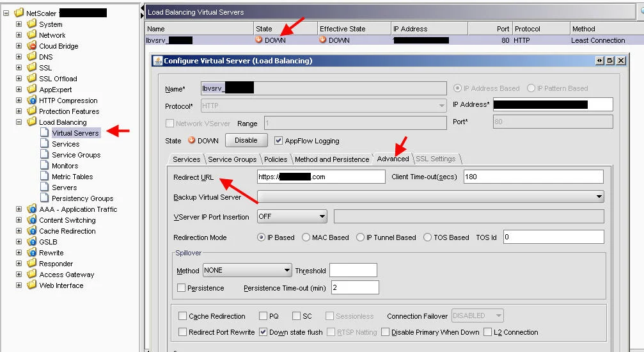644x352 pixels.
Task: Click the Content Switching folder icon
Action: tap(31, 220)
